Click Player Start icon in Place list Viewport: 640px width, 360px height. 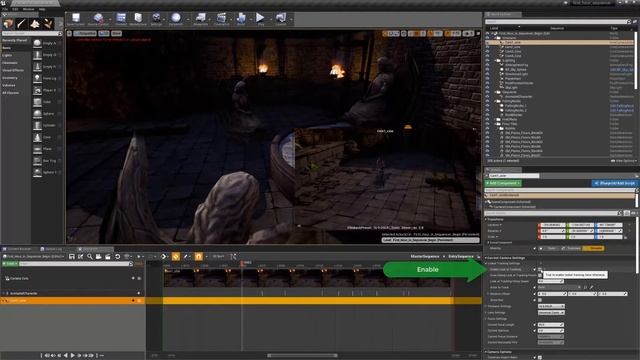(x=37, y=90)
